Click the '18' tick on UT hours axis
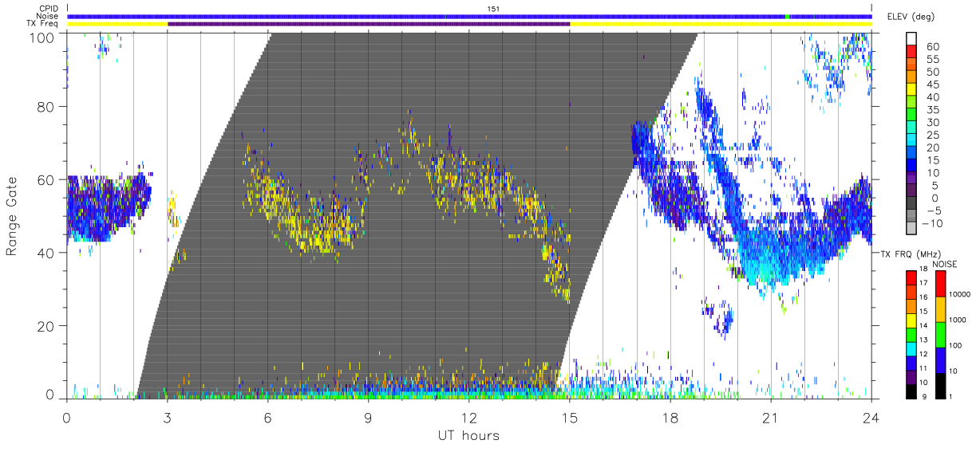The width and height of the screenshot is (980, 452). click(670, 416)
